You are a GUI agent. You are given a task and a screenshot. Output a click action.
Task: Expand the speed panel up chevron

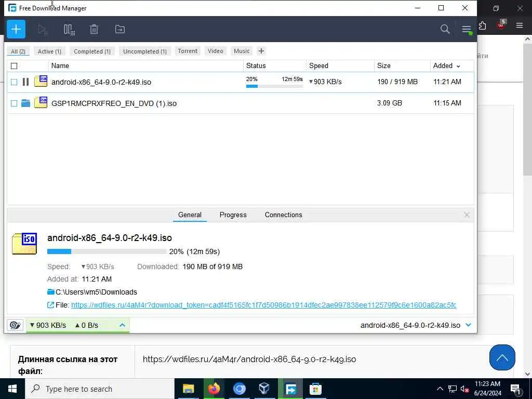click(x=122, y=325)
